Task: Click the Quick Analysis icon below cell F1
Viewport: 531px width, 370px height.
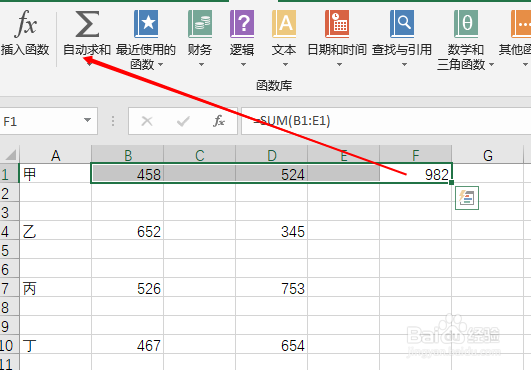Action: [x=467, y=198]
